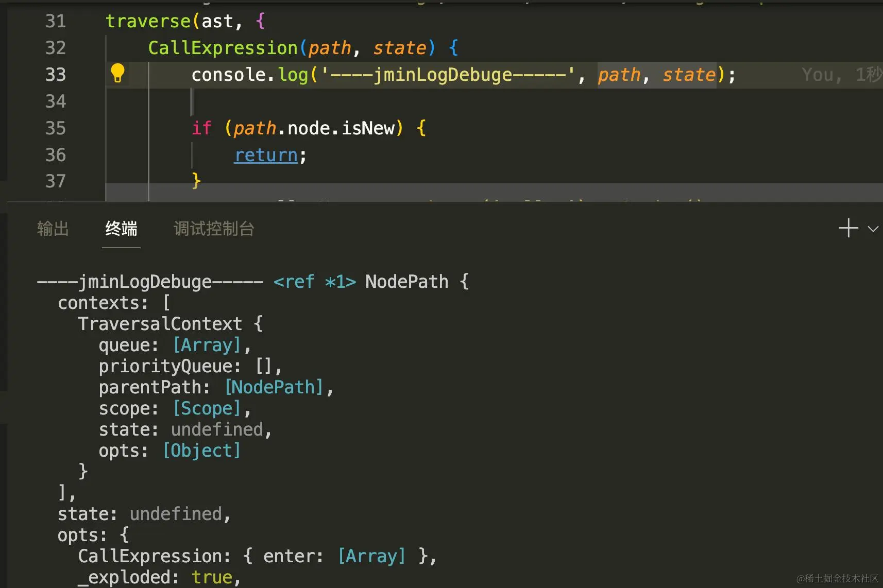883x588 pixels.
Task: Click the opts: [Object] line in the terminal
Action: (x=169, y=451)
